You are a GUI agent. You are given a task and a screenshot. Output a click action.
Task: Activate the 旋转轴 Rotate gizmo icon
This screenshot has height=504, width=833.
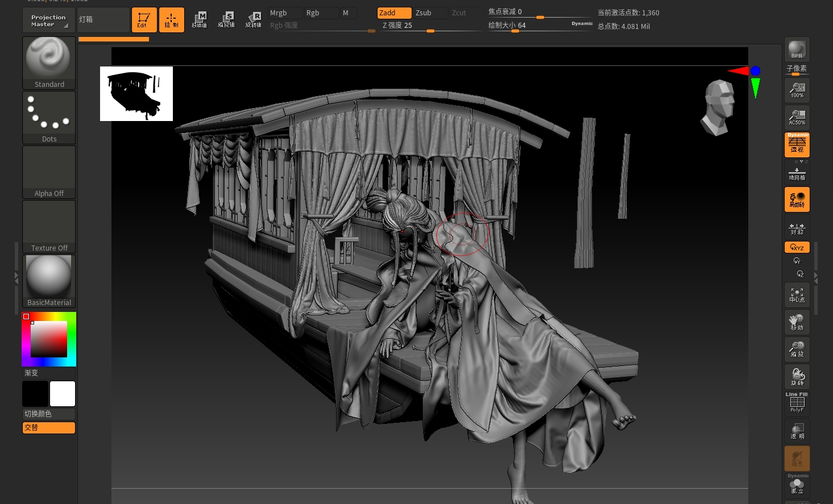(253, 20)
